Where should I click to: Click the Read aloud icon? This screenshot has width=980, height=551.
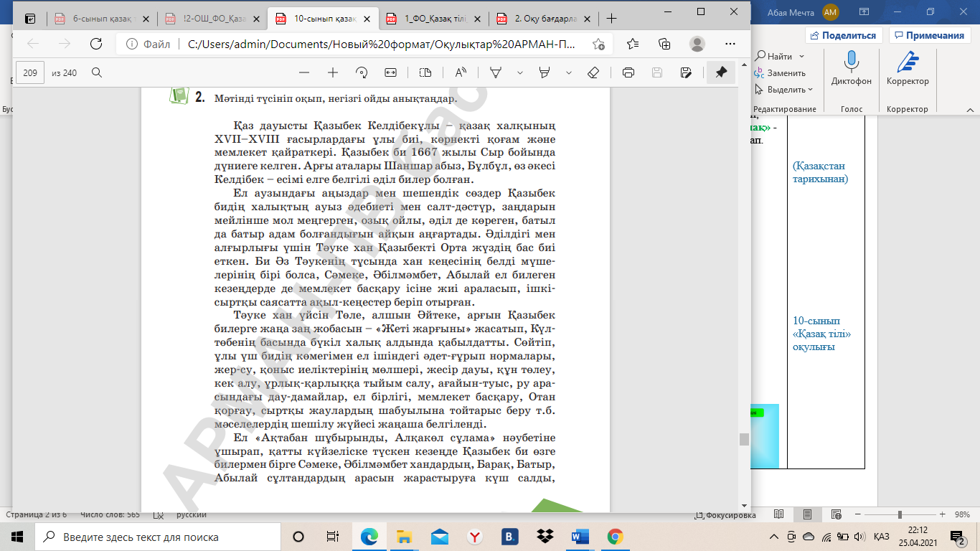pos(461,72)
